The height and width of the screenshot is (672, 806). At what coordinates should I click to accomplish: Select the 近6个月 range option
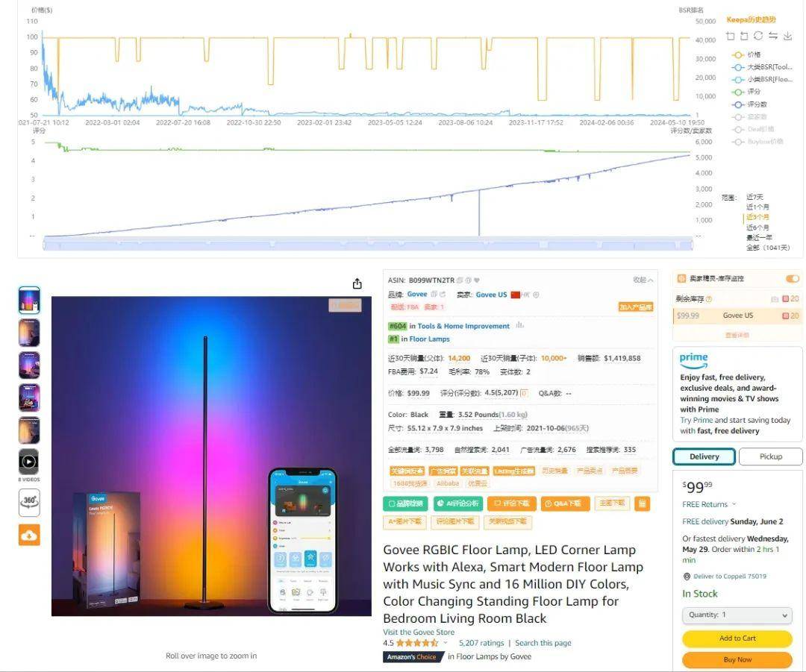pos(757,227)
